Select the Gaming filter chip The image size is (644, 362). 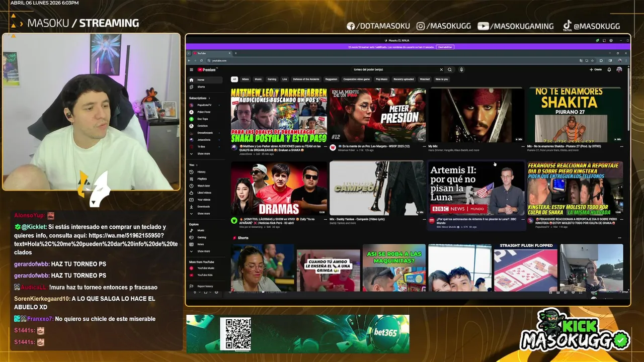point(272,79)
